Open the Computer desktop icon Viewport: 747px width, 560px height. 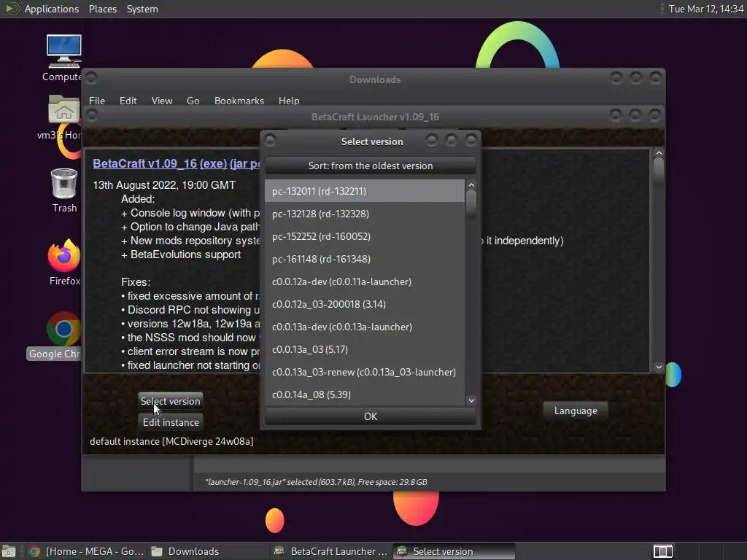(x=64, y=57)
